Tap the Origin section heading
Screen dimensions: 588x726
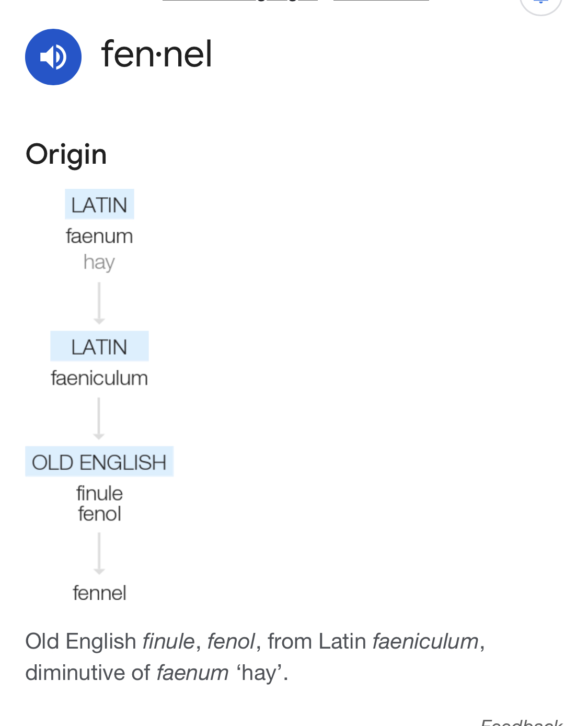66,154
